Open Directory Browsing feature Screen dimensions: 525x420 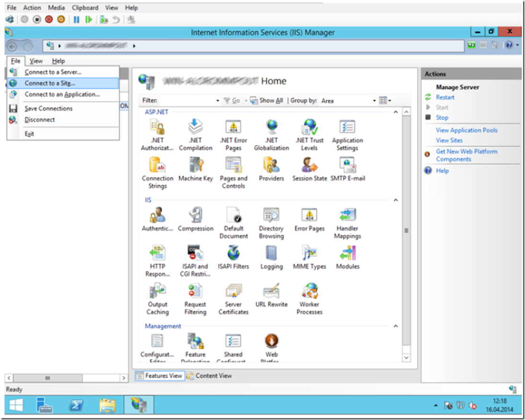(272, 223)
